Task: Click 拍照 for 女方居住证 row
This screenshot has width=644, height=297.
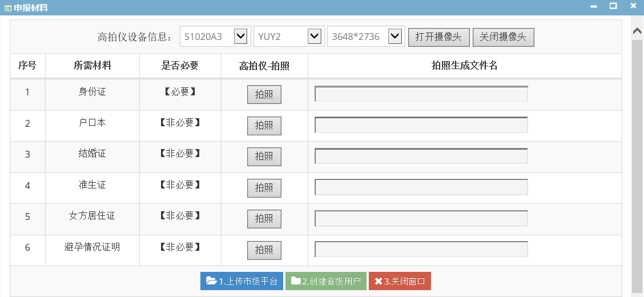Action: [x=264, y=219]
